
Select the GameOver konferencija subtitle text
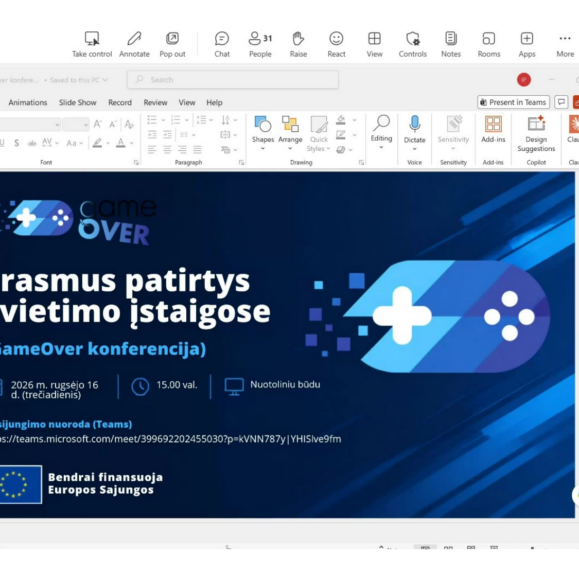pos(103,349)
